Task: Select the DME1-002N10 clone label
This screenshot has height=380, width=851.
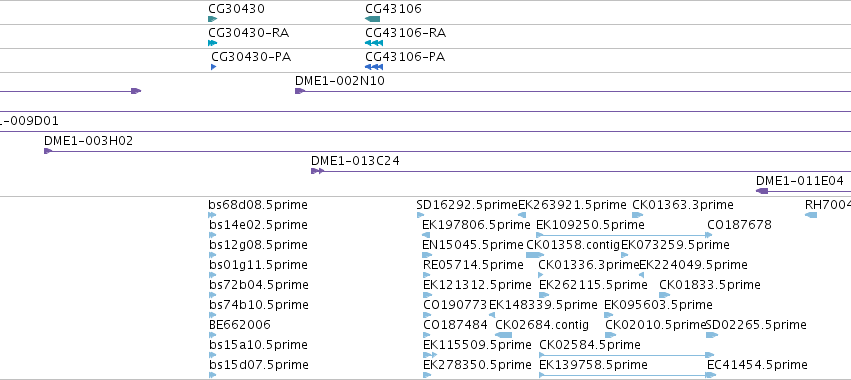Action: tap(340, 81)
